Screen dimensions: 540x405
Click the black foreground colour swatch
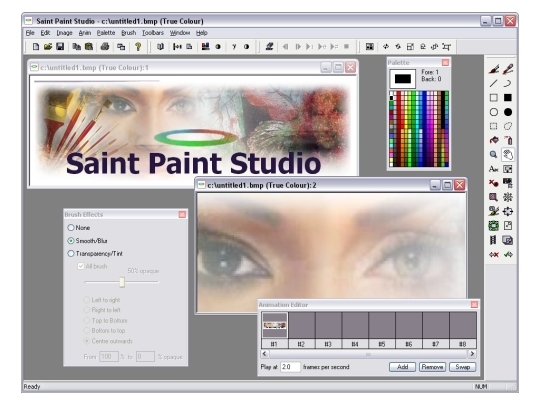coord(403,79)
